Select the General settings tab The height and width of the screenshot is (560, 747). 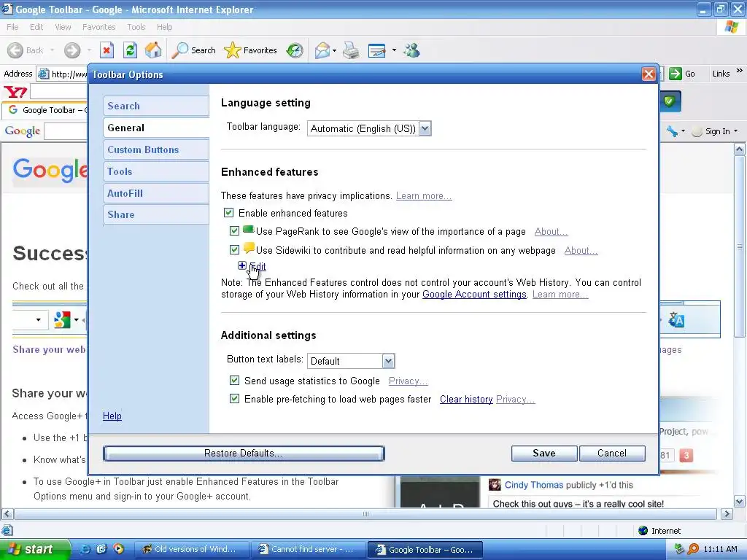(x=156, y=128)
